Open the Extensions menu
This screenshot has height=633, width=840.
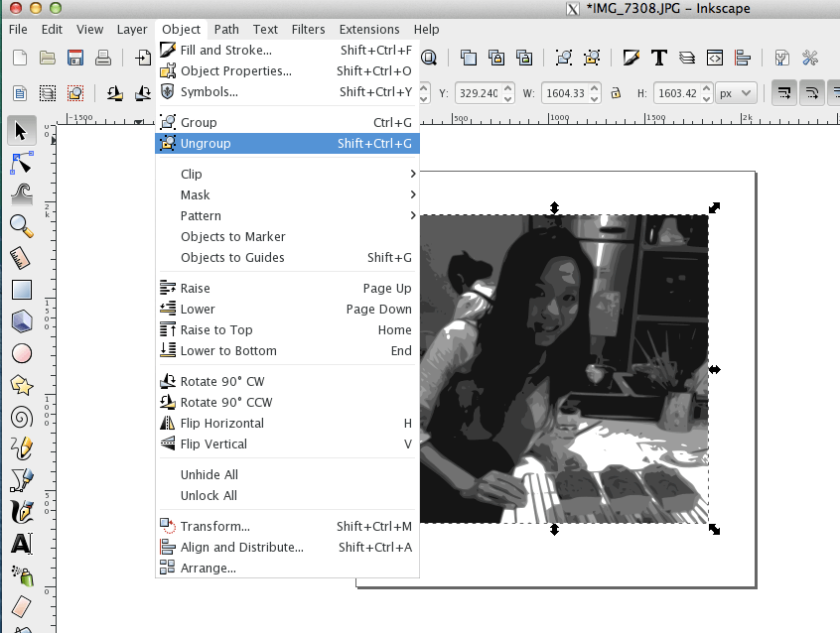[369, 29]
